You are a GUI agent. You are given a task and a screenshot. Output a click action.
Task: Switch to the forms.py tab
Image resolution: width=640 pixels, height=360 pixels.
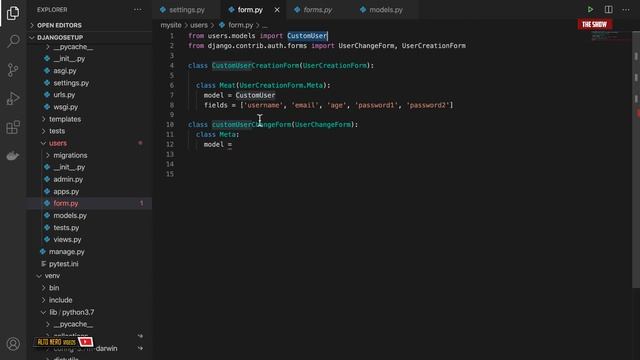point(318,10)
